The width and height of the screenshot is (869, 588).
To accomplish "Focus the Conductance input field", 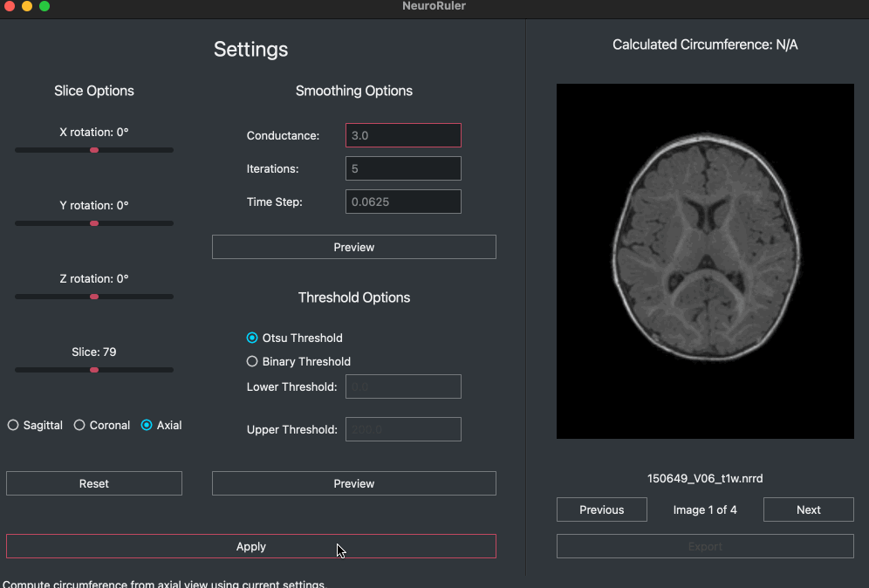I will pos(403,135).
